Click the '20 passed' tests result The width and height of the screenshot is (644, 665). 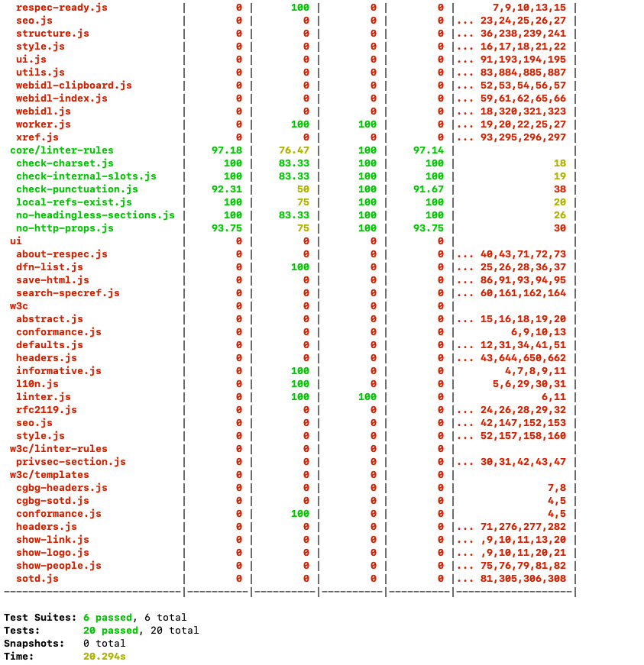[111, 631]
